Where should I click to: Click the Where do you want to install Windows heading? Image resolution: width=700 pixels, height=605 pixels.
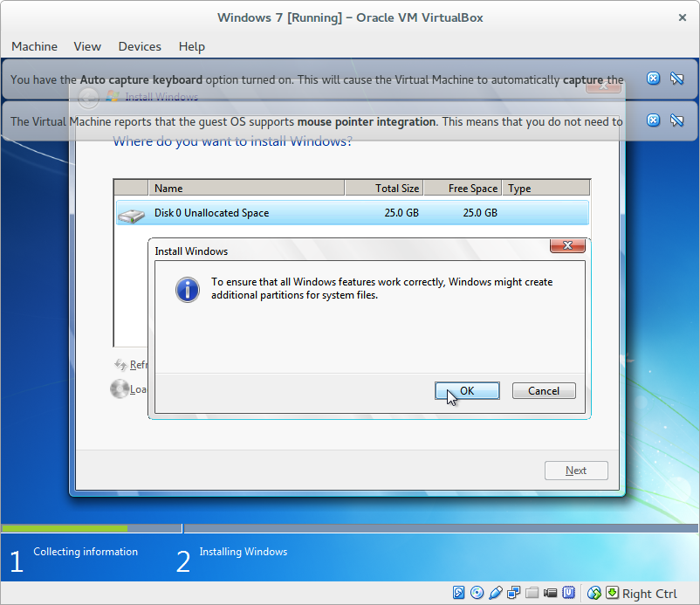tap(232, 141)
